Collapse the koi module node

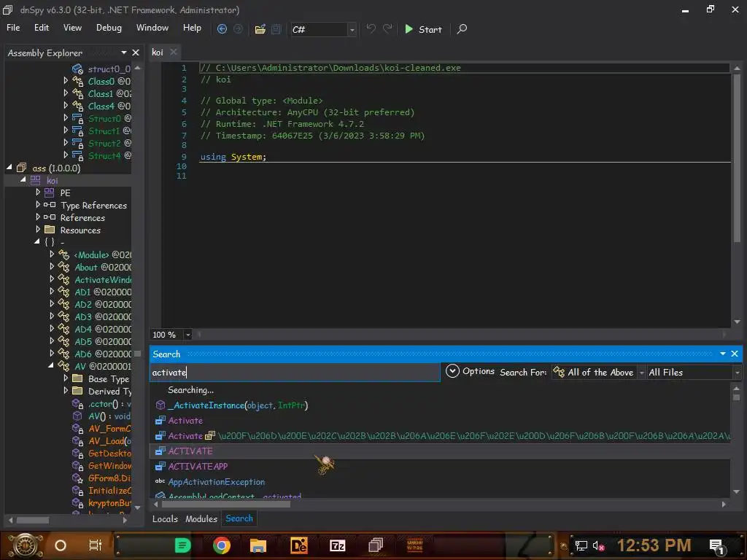click(x=23, y=180)
